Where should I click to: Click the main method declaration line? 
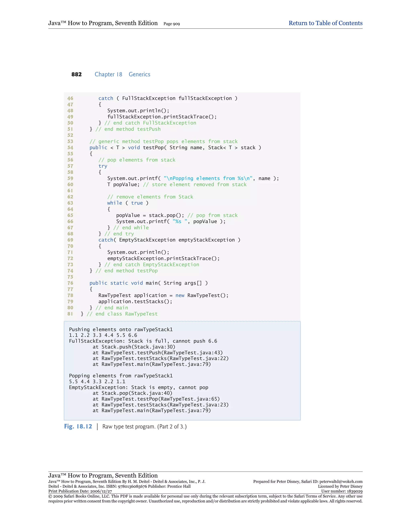point(148,283)
